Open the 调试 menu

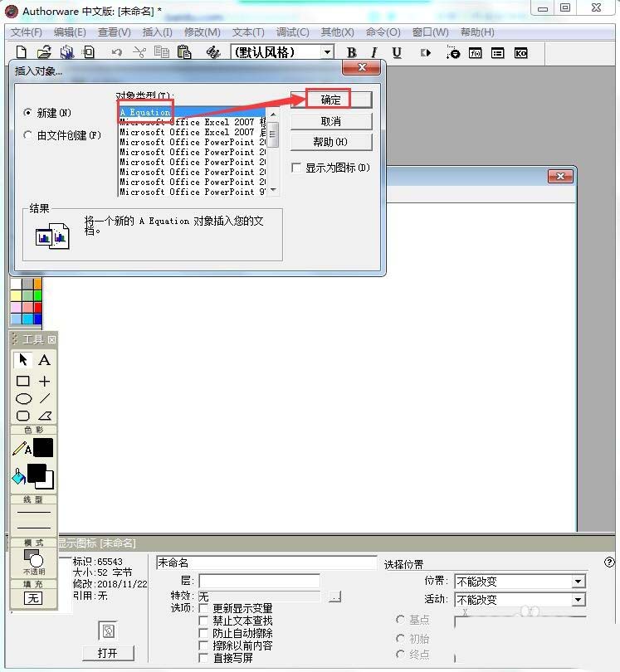[x=292, y=32]
